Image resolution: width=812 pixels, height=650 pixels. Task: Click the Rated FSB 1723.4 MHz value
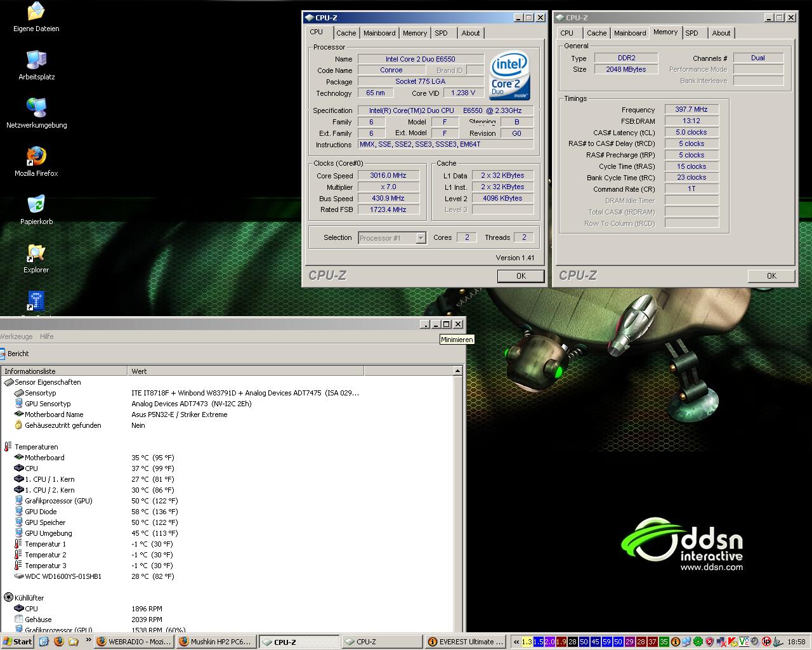click(388, 210)
